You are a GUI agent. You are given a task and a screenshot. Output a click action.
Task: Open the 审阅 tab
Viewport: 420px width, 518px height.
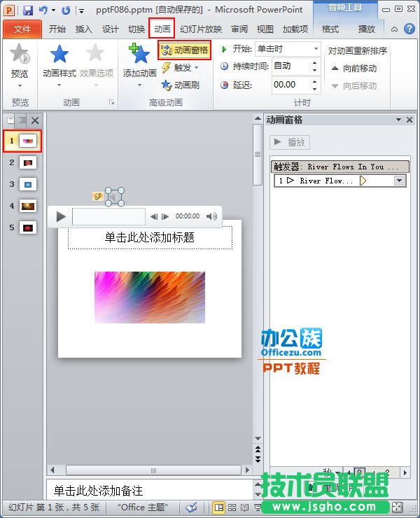pyautogui.click(x=239, y=29)
